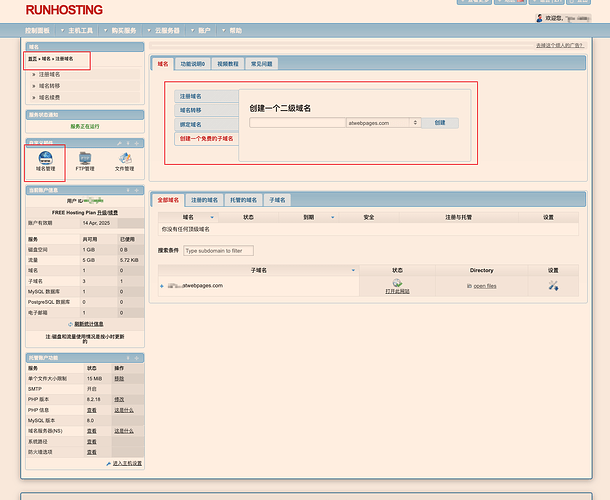Screen dimensions: 610x500
Task: Click the plus icon in 当前账户信息 header
Action: click(137, 190)
